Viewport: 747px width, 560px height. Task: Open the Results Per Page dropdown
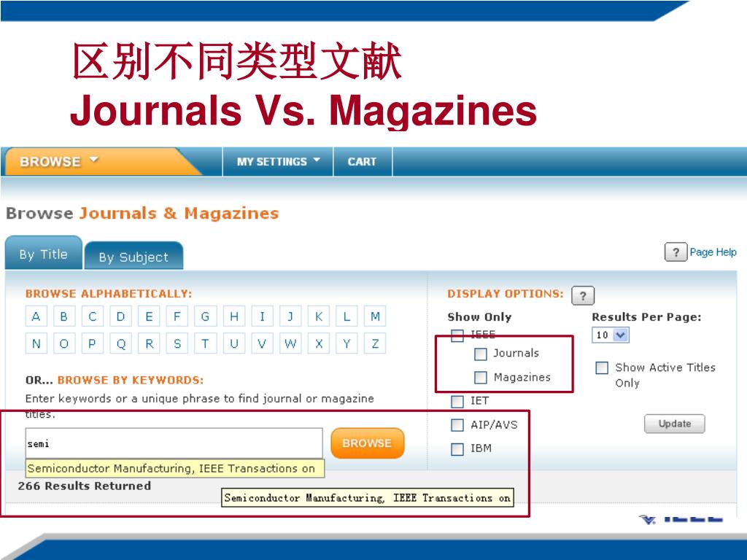coord(611,335)
